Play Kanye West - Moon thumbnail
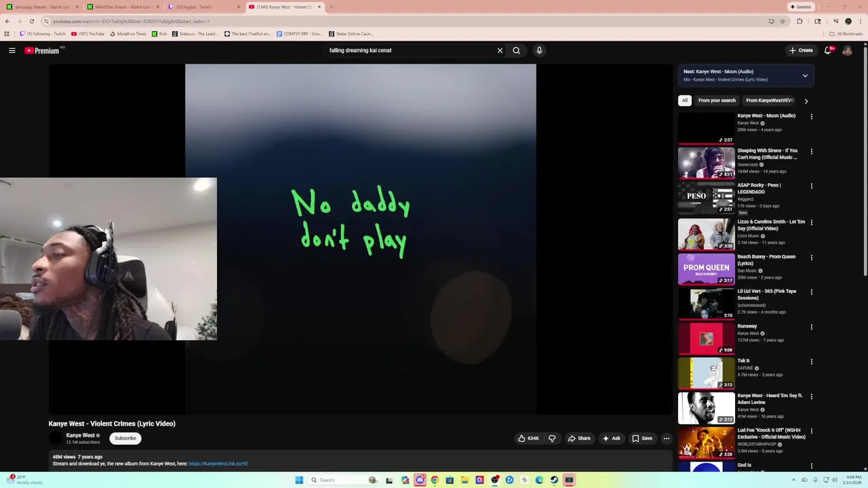Screen dimensions: 868x488 coord(706,128)
